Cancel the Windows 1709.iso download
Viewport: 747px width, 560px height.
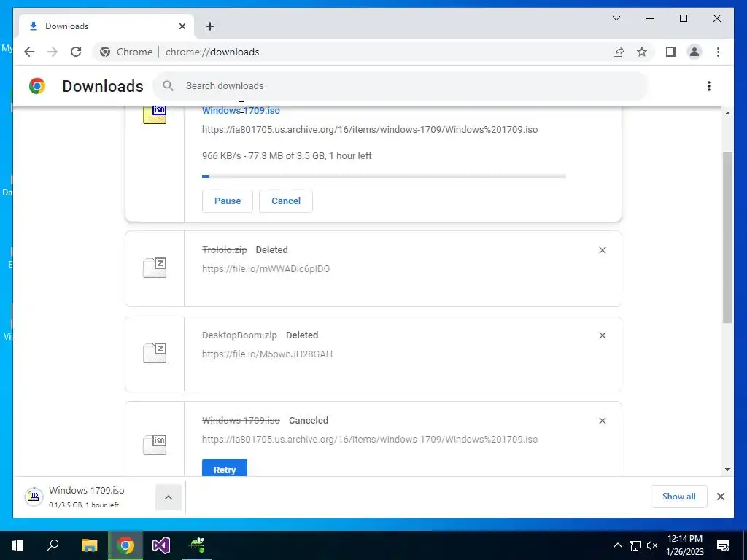(286, 201)
